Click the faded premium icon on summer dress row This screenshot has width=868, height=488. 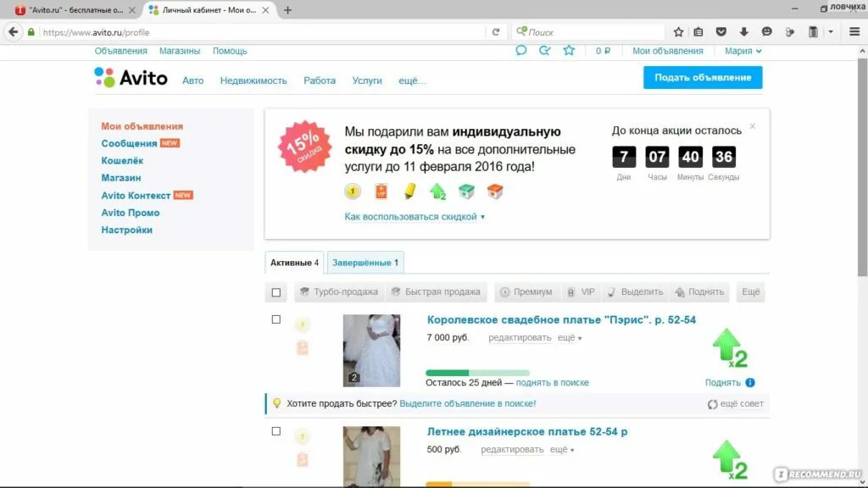click(303, 436)
